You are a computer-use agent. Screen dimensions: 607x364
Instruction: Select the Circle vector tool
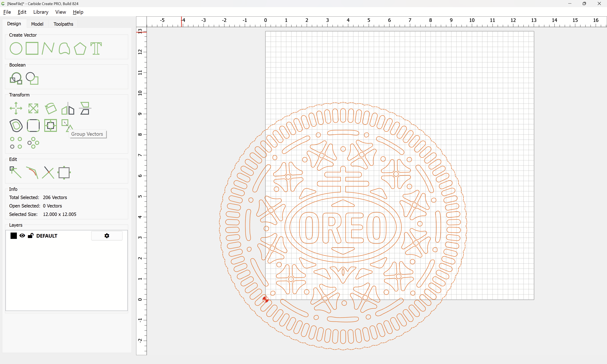coord(16,48)
